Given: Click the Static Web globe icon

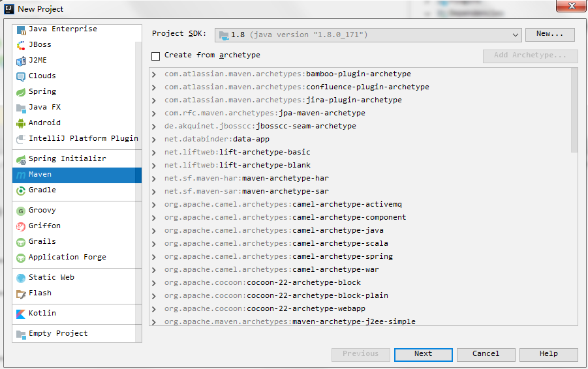Looking at the screenshot, I should tap(21, 278).
